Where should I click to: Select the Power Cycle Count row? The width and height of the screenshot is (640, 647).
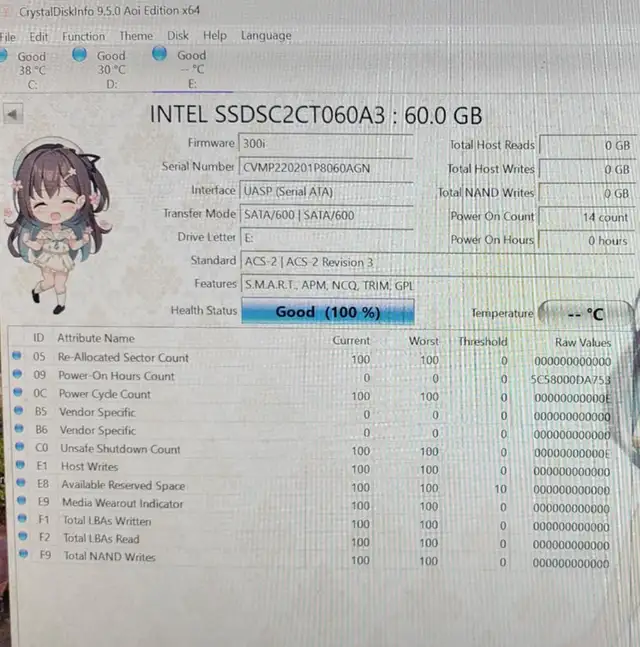(313, 395)
